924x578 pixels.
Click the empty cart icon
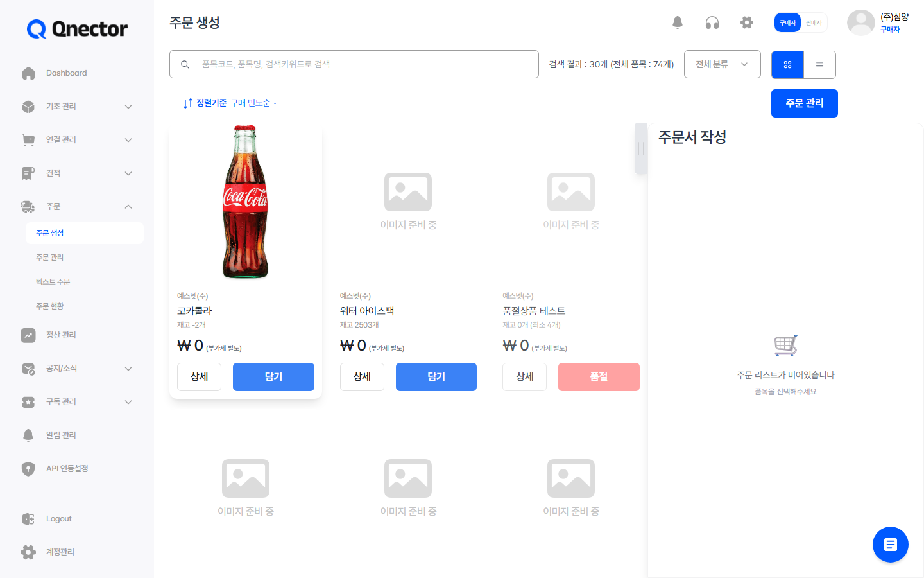(786, 346)
